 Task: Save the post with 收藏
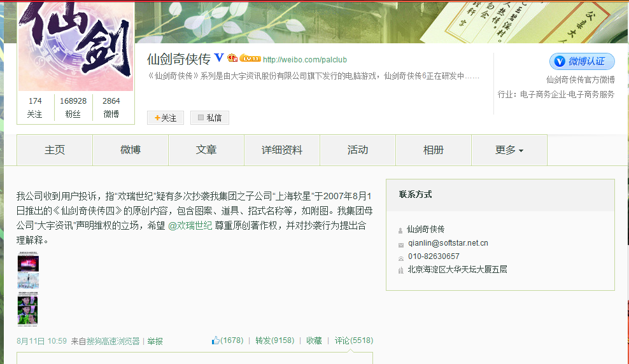tap(314, 340)
